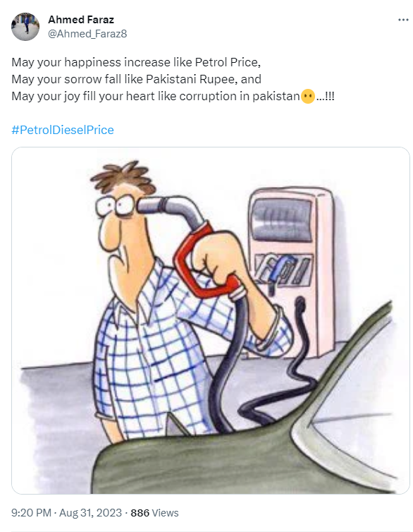Click the tweet line about Petrol Price
This screenshot has width=413, height=532.
pyautogui.click(x=136, y=62)
